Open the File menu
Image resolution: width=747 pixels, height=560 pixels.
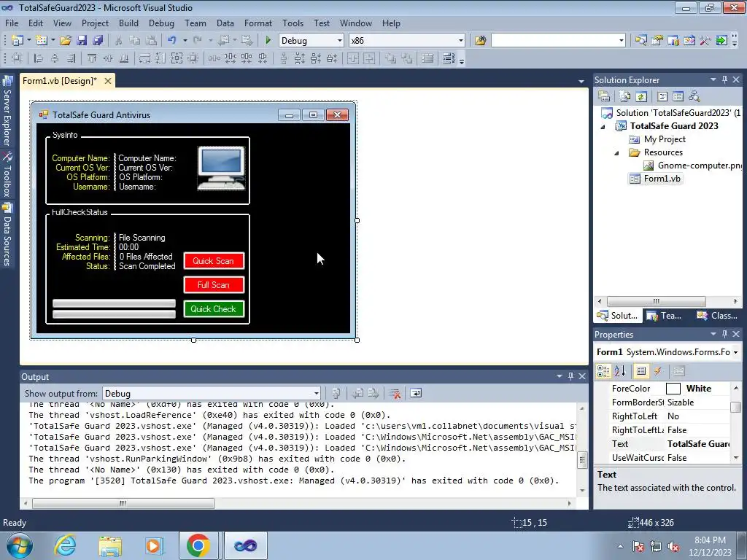click(x=12, y=23)
